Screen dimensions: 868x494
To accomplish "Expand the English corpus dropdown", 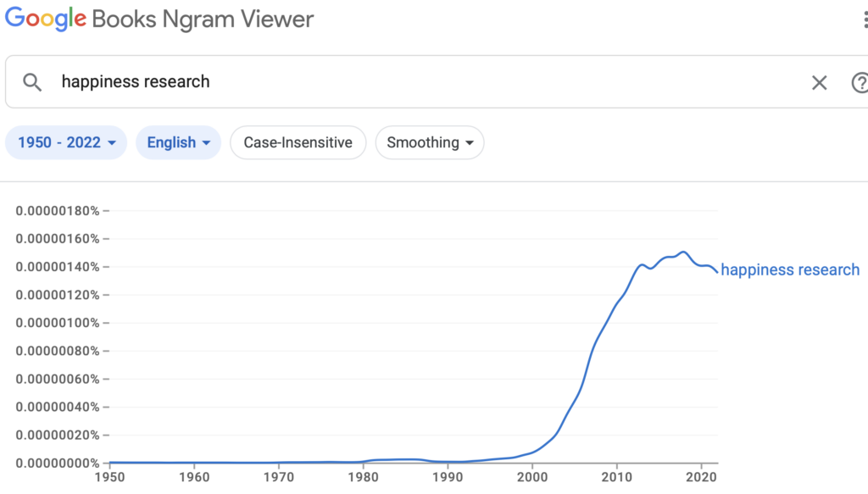I will (178, 142).
